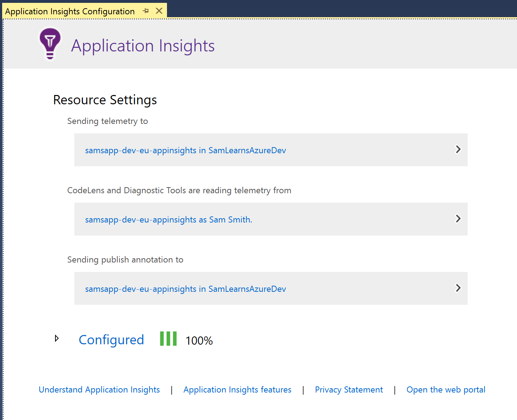Pin the Application Insights Configuration tab
The height and width of the screenshot is (420, 517).
coord(146,11)
